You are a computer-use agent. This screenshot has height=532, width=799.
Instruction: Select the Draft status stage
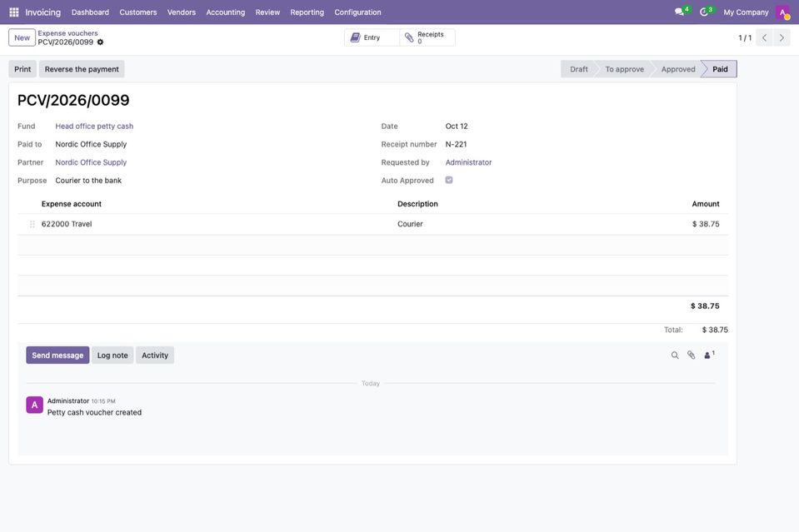pos(579,69)
